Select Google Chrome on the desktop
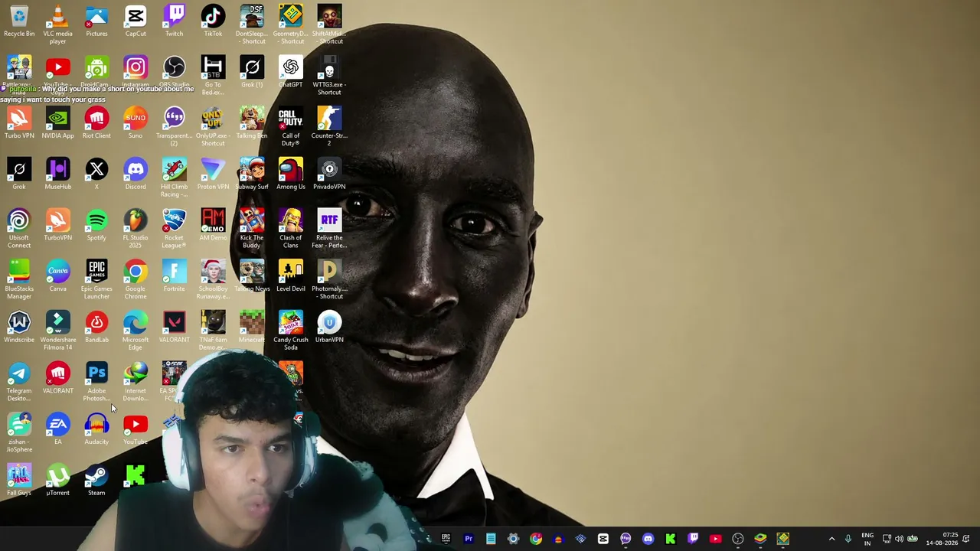 pyautogui.click(x=136, y=279)
